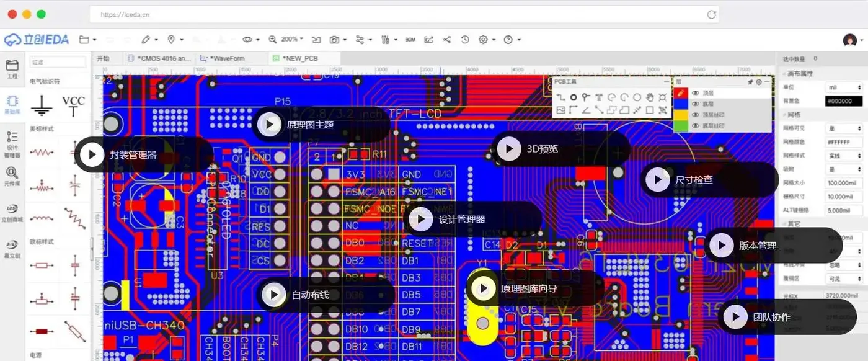This screenshot has width=868, height=361.
Task: Switch to the *WaveForm tab
Action: [x=228, y=58]
